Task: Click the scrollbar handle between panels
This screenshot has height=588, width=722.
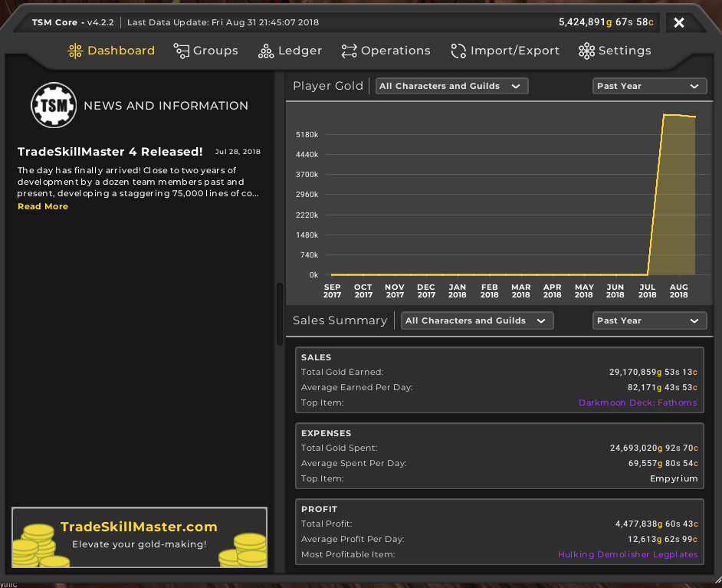Action: pyautogui.click(x=280, y=314)
